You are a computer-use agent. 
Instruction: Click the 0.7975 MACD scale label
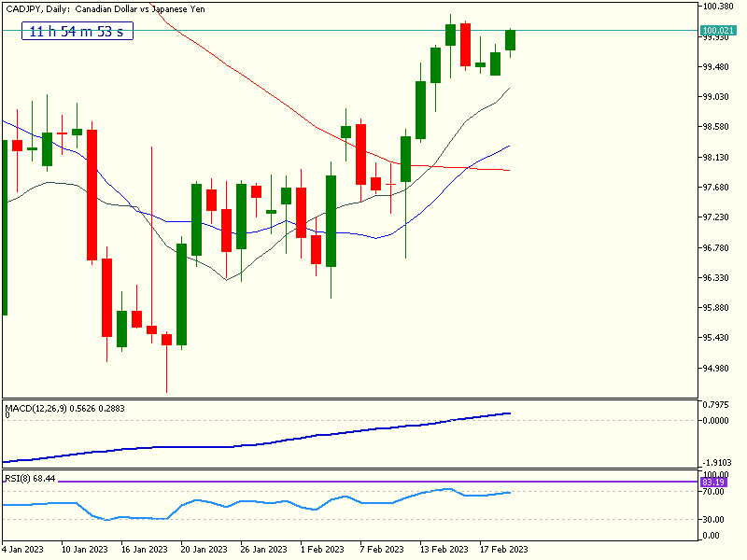tap(717, 404)
